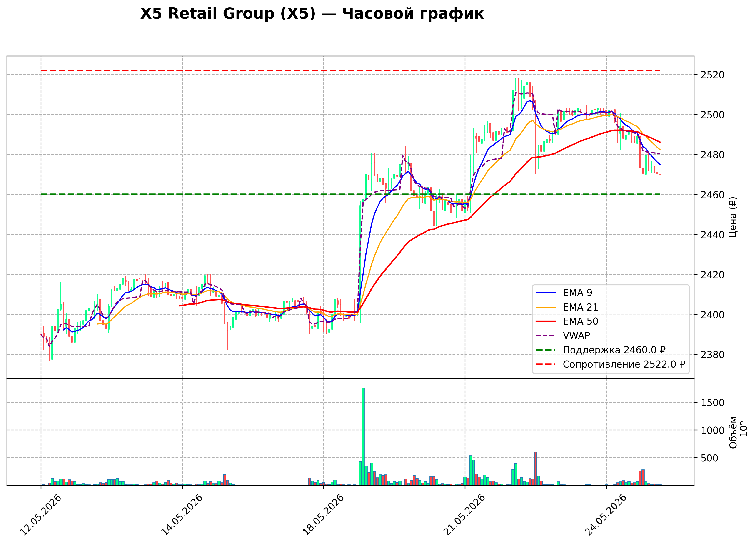The width and height of the screenshot is (756, 544).
Task: Click the volume axis value 500
Action: point(710,458)
